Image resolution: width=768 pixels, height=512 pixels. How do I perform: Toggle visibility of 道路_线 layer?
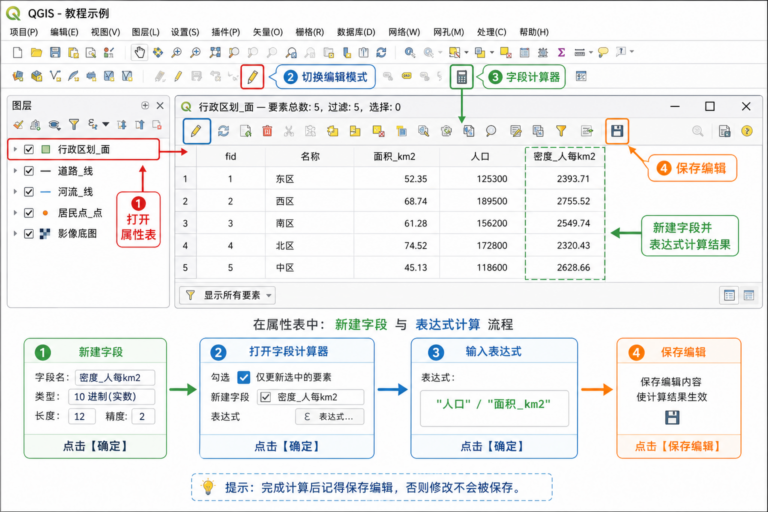(x=29, y=171)
